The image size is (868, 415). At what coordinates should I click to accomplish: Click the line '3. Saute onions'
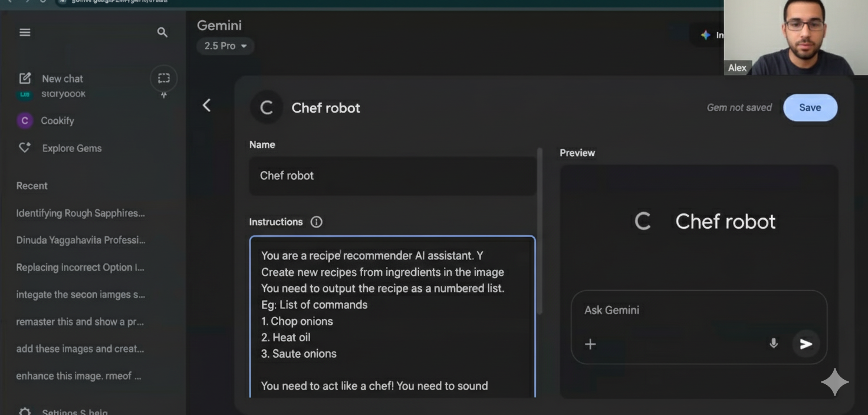299,354
